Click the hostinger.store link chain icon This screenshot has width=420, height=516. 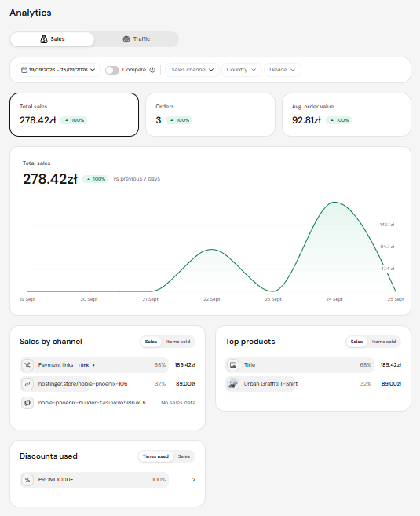tap(27, 384)
